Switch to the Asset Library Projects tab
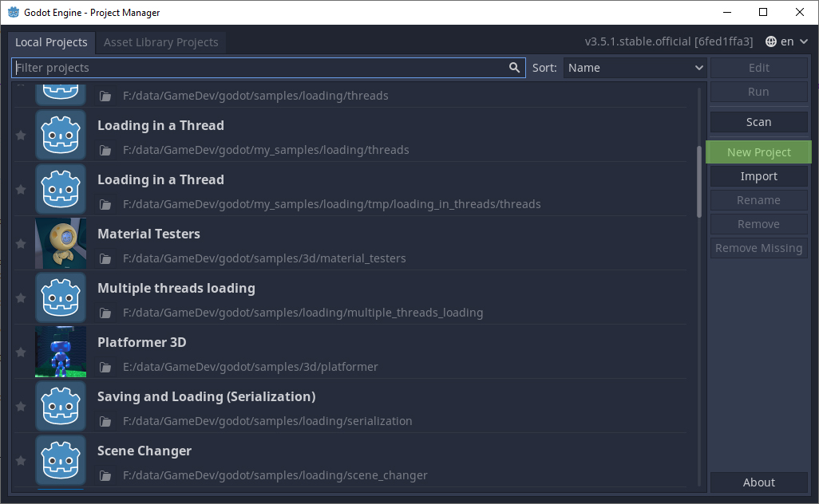The width and height of the screenshot is (819, 504). 161,42
